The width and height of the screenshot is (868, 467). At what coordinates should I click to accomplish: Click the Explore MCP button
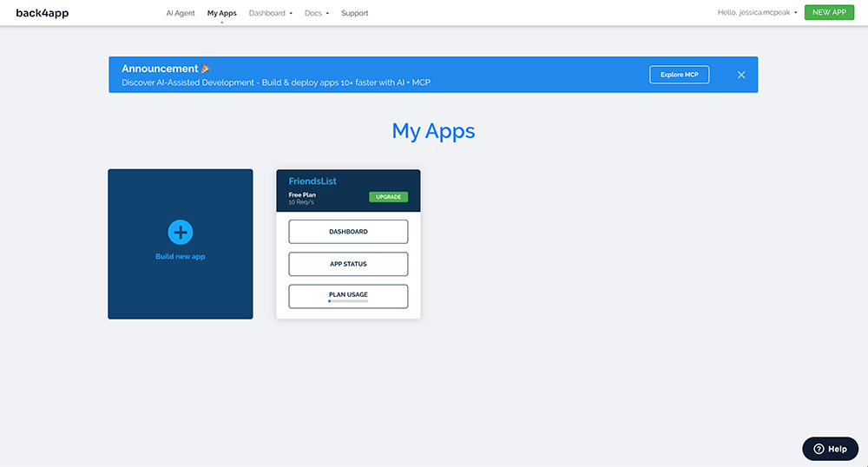coord(680,75)
